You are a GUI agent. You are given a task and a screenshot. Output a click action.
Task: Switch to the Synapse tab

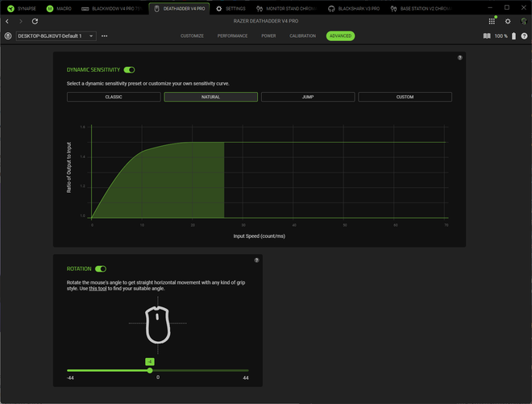[x=22, y=9]
